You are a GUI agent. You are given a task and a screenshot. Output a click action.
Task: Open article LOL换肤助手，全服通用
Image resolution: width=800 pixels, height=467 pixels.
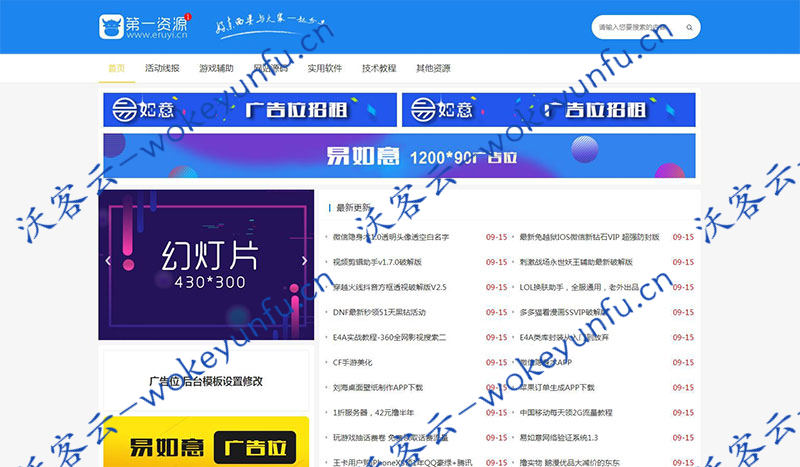point(579,287)
